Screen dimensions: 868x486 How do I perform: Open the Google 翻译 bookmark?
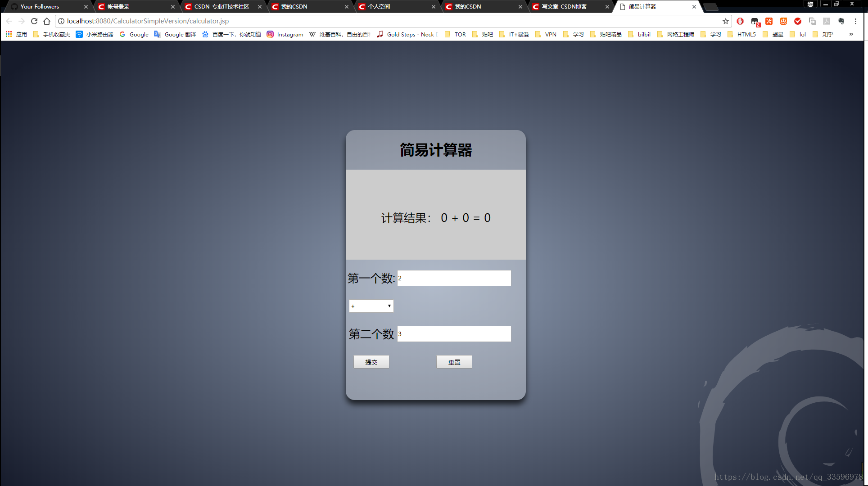point(175,34)
